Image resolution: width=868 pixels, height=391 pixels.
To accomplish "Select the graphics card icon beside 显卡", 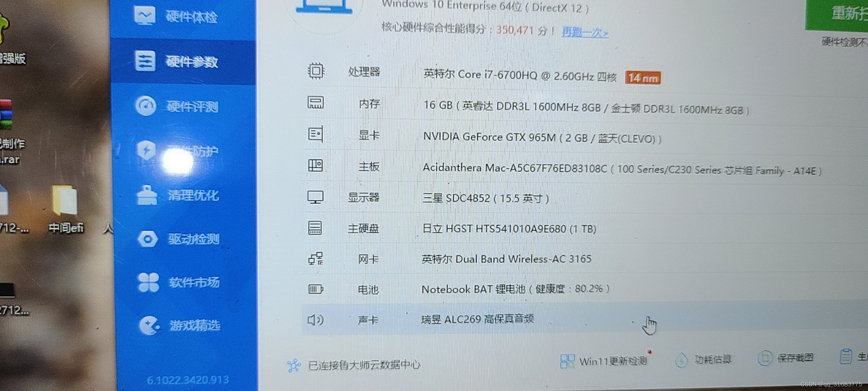I will pyautogui.click(x=315, y=134).
